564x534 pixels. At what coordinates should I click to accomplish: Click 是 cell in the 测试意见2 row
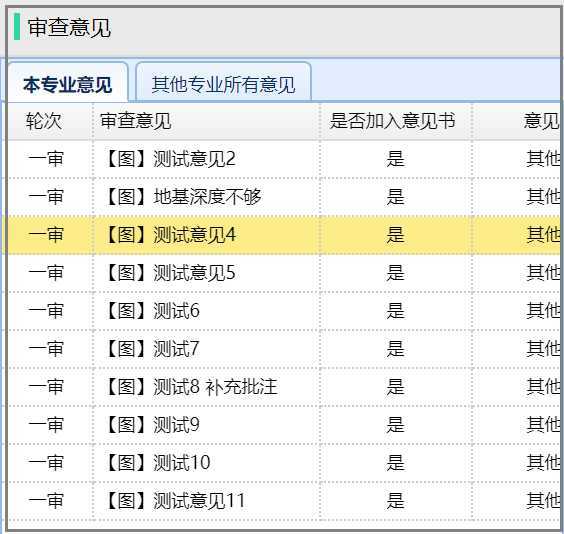[x=396, y=159]
